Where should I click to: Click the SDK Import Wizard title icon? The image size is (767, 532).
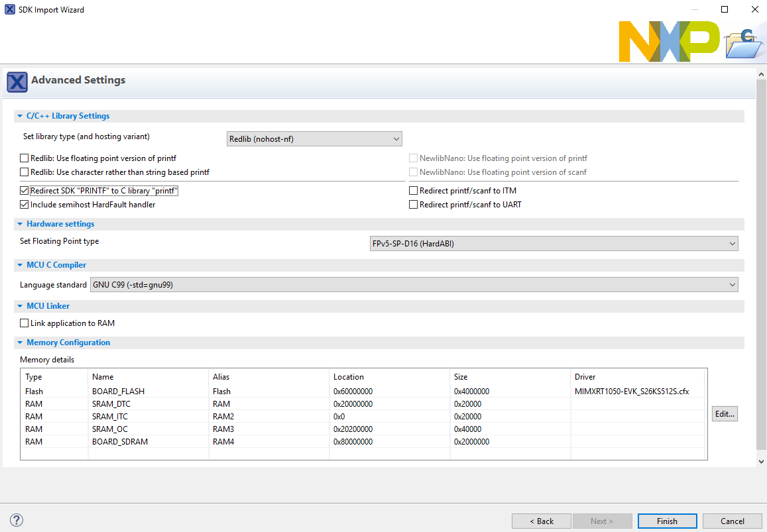tap(10, 10)
